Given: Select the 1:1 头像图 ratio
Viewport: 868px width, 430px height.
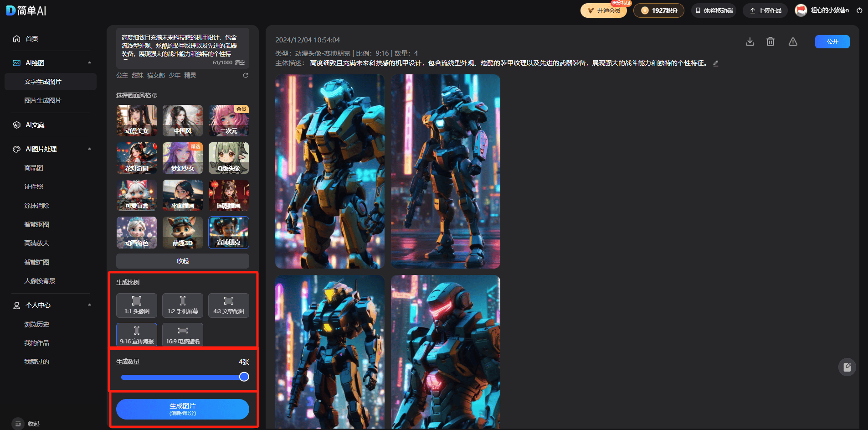Looking at the screenshot, I should [137, 305].
